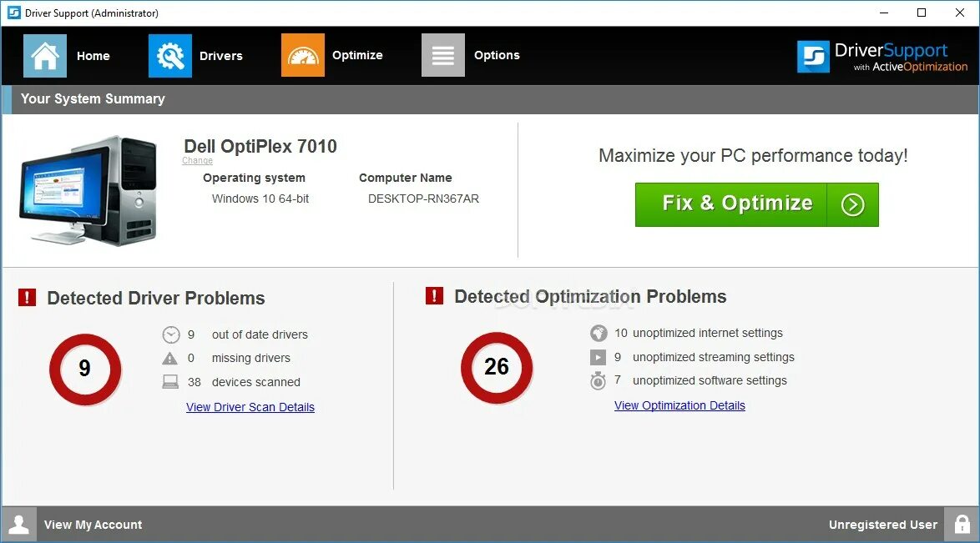Image resolution: width=980 pixels, height=543 pixels.
Task: Open View Optimization Details link
Action: pos(679,405)
